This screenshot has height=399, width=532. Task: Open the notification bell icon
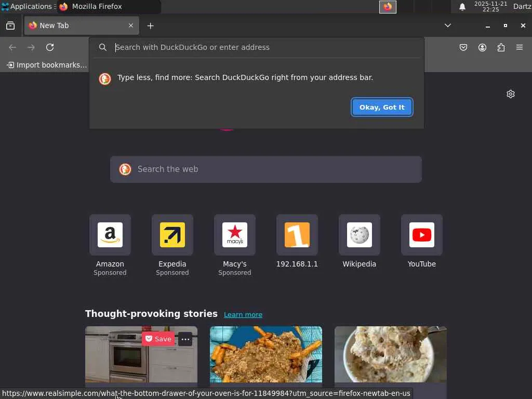pyautogui.click(x=462, y=7)
